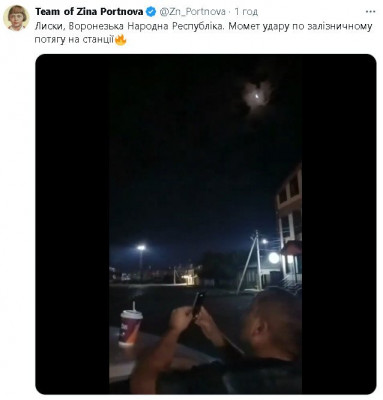Click the blue verified badge icon
The image size is (383, 400).
click(151, 12)
